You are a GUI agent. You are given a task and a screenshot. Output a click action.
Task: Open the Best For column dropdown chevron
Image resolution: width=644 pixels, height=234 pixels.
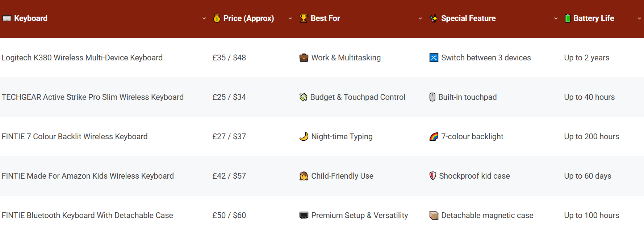(420, 18)
